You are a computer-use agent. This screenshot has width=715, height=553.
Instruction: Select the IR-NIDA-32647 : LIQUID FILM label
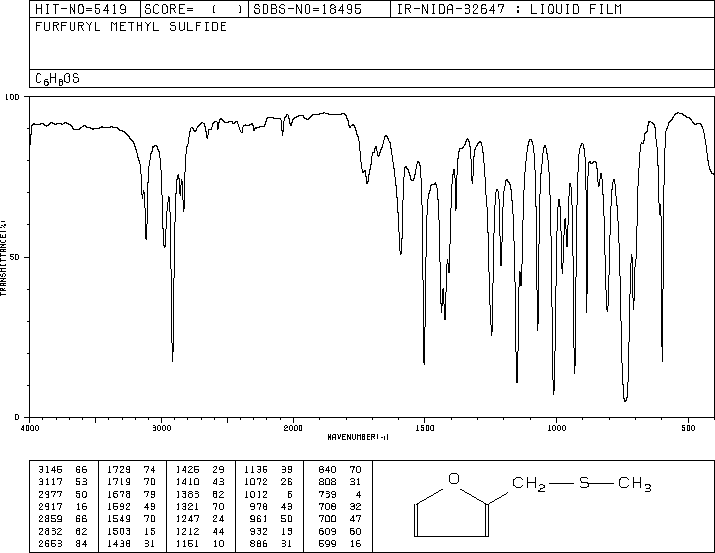509,9
